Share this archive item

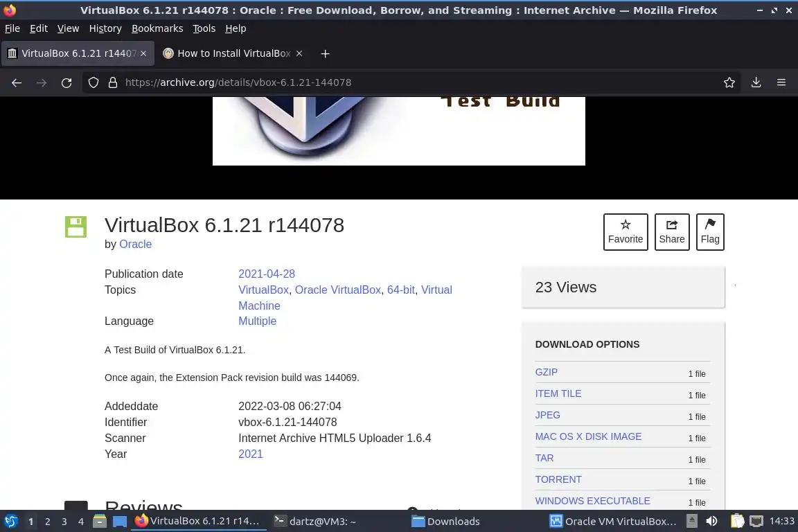coord(672,232)
